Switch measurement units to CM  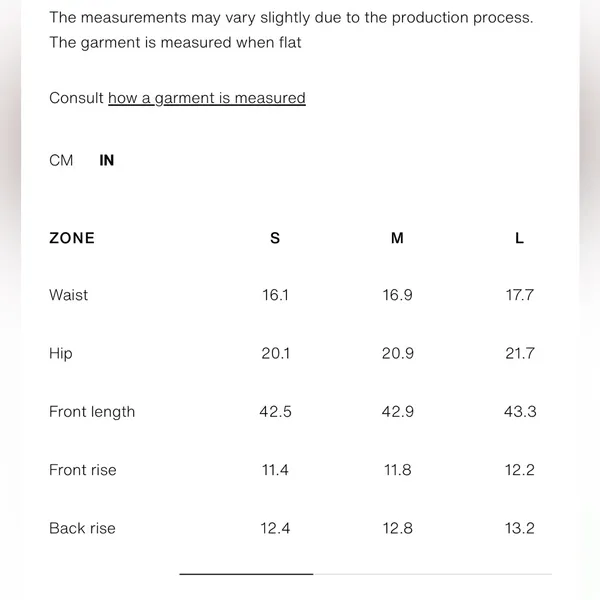pyautogui.click(x=61, y=160)
